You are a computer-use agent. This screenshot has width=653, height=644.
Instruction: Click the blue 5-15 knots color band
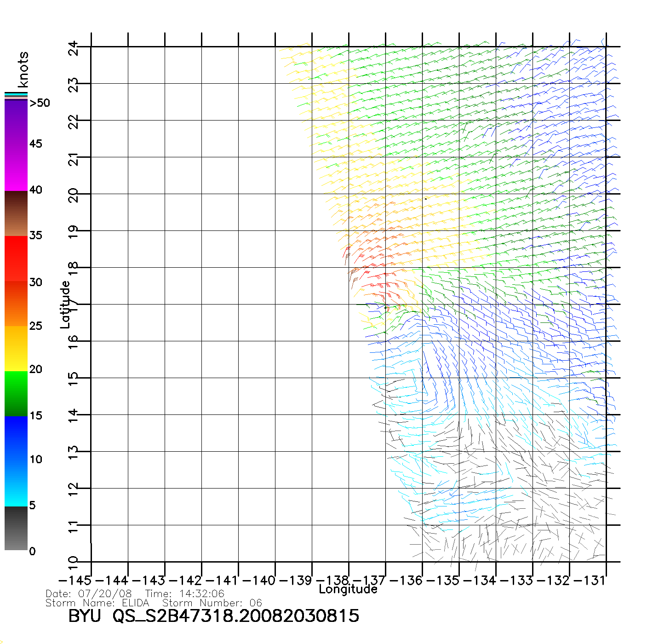pyautogui.click(x=16, y=460)
